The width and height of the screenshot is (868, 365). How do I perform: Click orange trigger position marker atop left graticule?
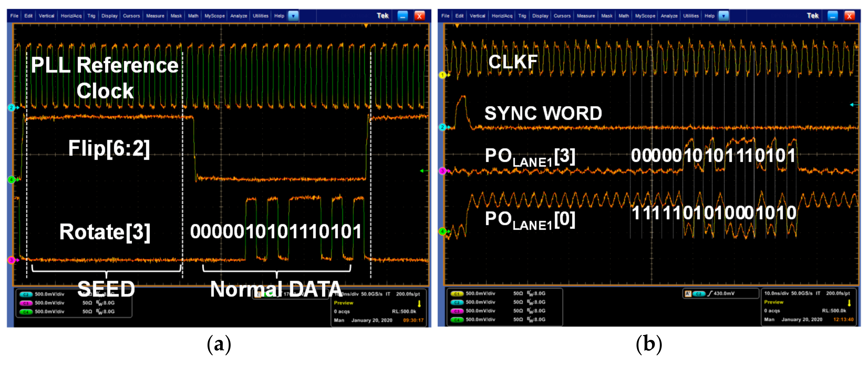coord(366,26)
